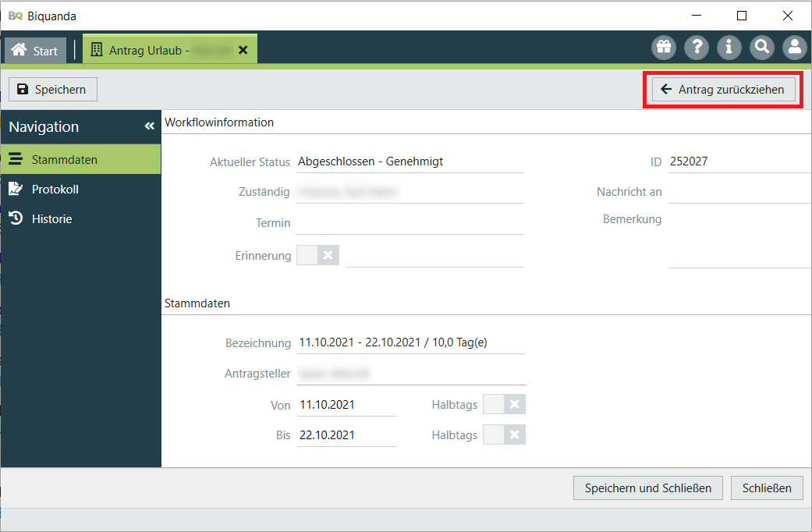Image resolution: width=812 pixels, height=532 pixels.
Task: Click Speichern button in toolbar
Action: coord(52,90)
